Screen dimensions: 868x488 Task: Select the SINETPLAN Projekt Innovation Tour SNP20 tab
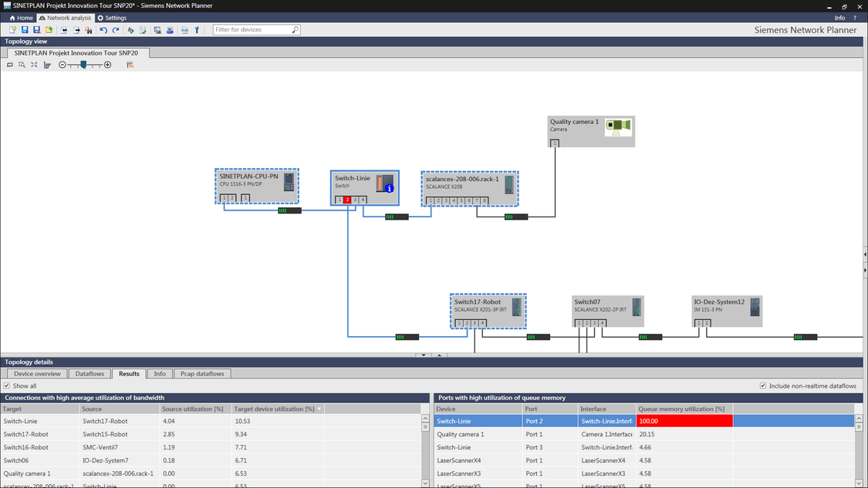(x=76, y=53)
